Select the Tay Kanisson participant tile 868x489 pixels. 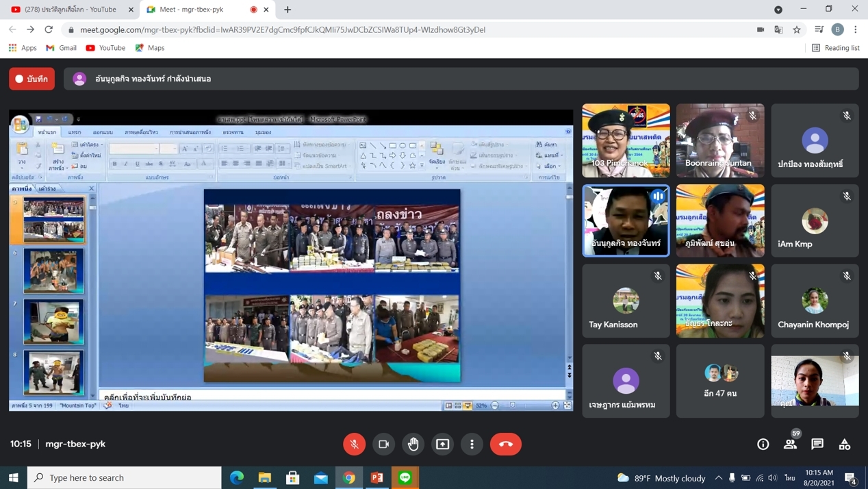tap(626, 301)
